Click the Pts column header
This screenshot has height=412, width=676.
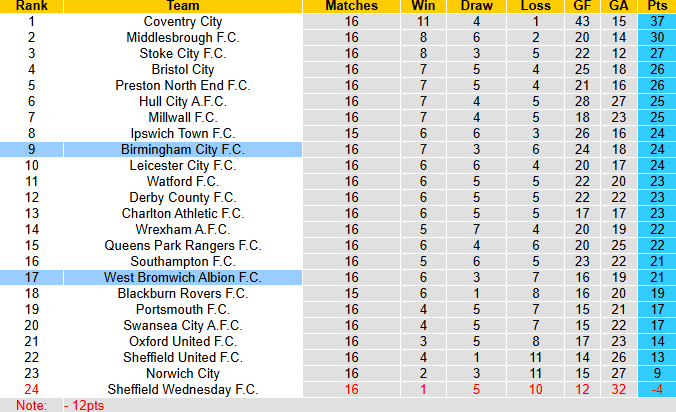pyautogui.click(x=656, y=6)
